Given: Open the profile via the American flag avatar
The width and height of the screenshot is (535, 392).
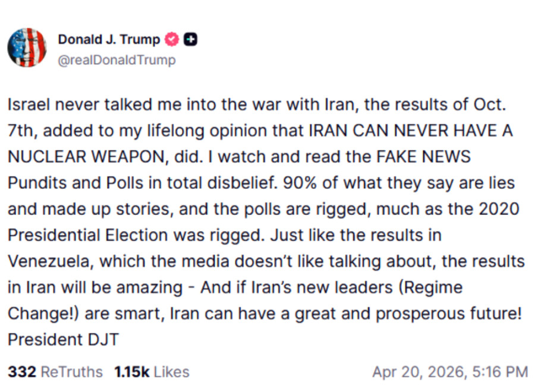Looking at the screenshot, I should [x=27, y=48].
